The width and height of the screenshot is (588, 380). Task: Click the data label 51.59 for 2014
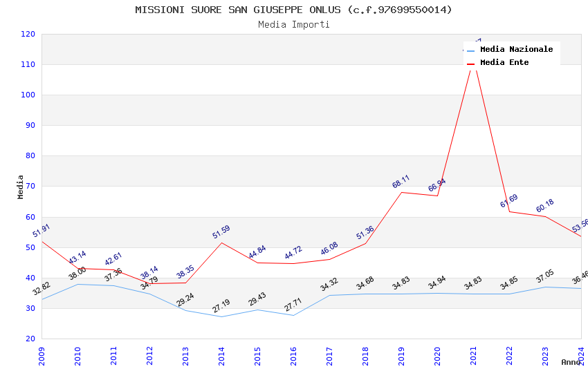point(221,232)
